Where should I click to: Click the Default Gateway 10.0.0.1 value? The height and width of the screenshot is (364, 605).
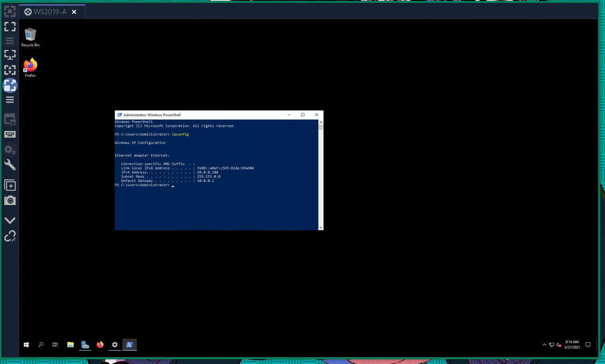pos(206,181)
